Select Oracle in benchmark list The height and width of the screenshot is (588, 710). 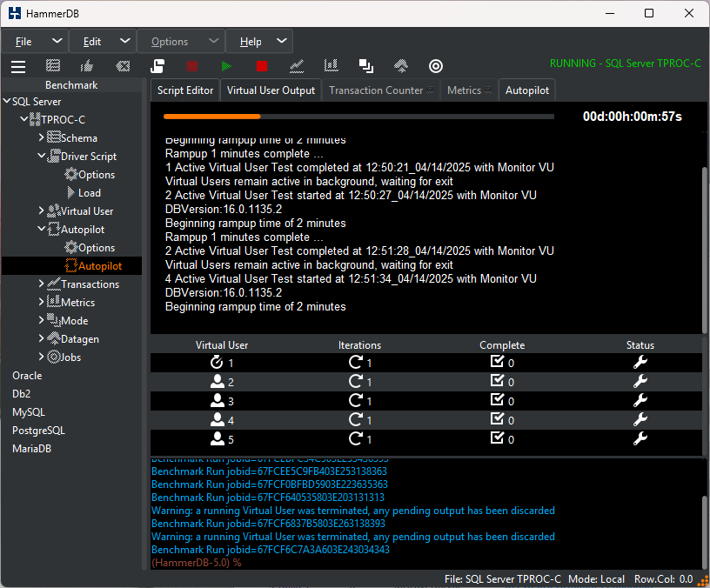point(27,376)
